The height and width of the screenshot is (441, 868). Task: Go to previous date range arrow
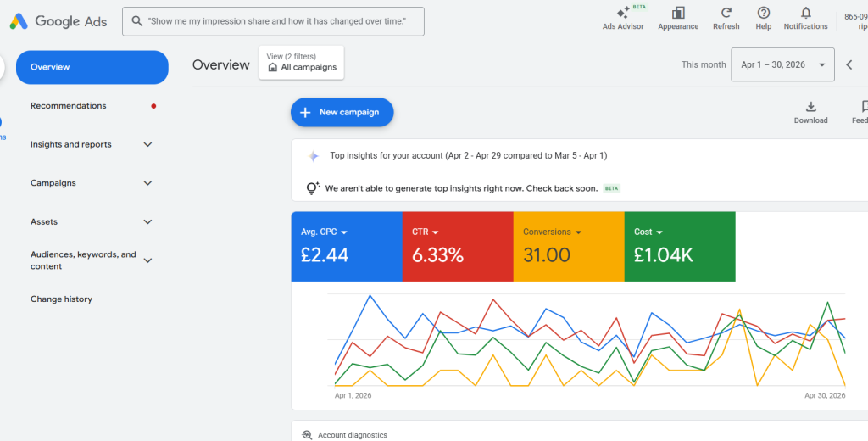click(x=849, y=64)
